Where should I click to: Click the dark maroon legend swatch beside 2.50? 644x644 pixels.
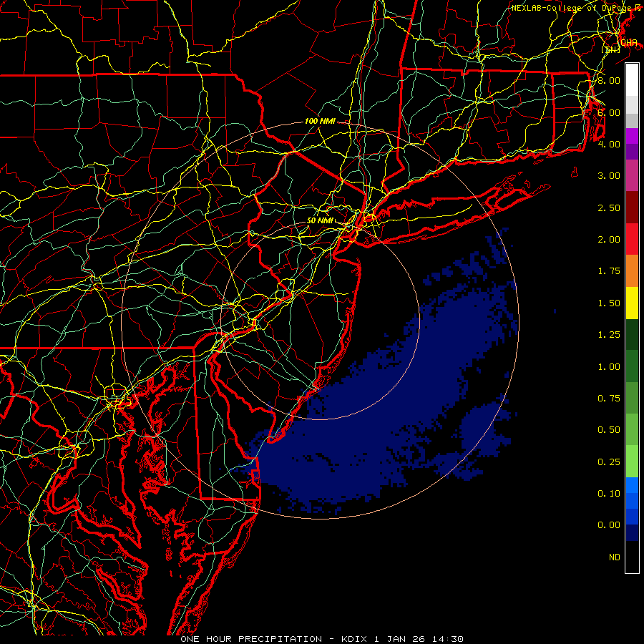click(x=632, y=208)
